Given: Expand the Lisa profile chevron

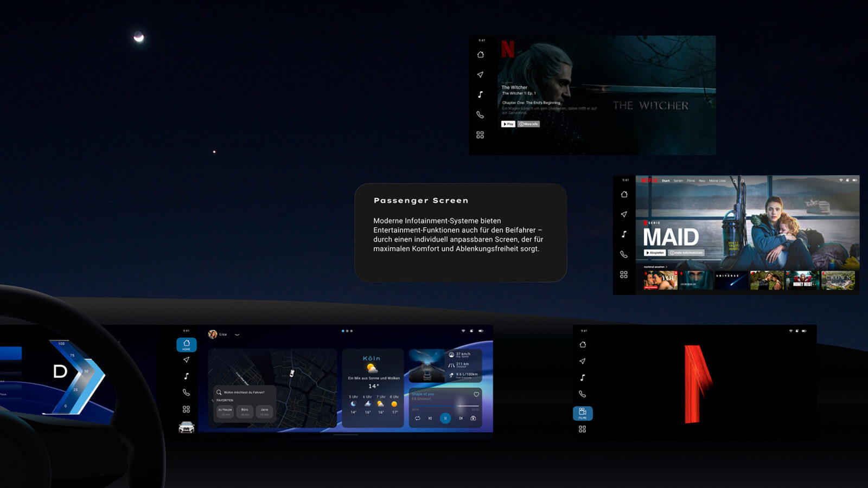Looking at the screenshot, I should [x=237, y=335].
